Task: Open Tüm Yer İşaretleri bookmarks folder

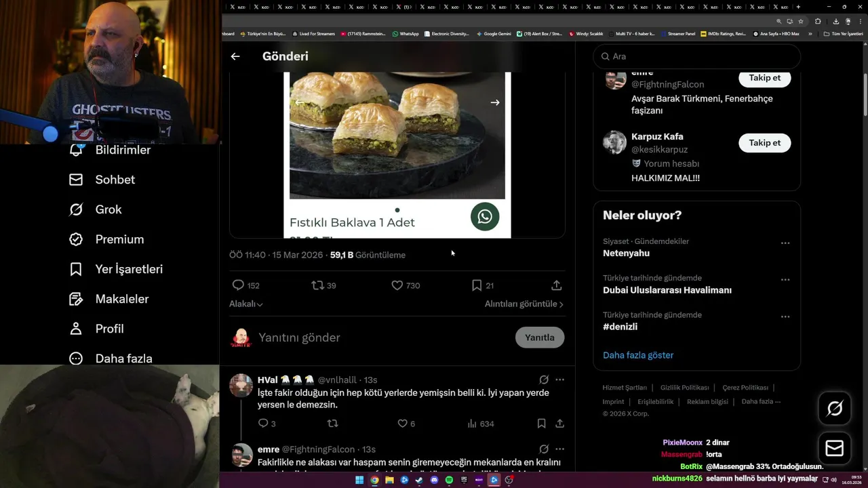Action: tap(844, 33)
